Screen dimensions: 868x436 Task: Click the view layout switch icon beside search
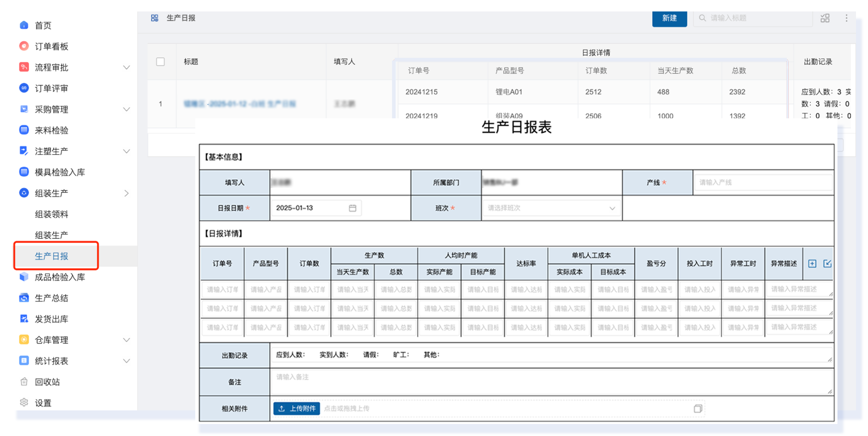pos(825,18)
